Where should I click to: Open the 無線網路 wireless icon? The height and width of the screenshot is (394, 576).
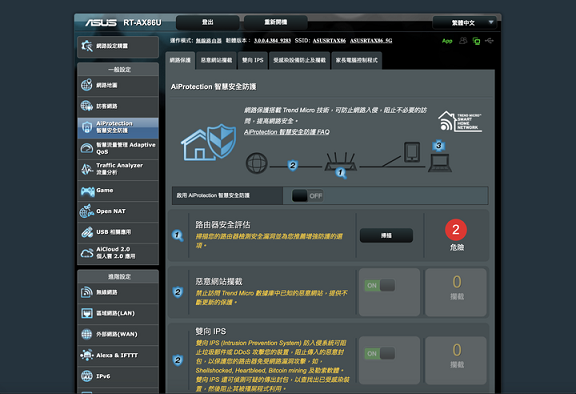pyautogui.click(x=87, y=292)
